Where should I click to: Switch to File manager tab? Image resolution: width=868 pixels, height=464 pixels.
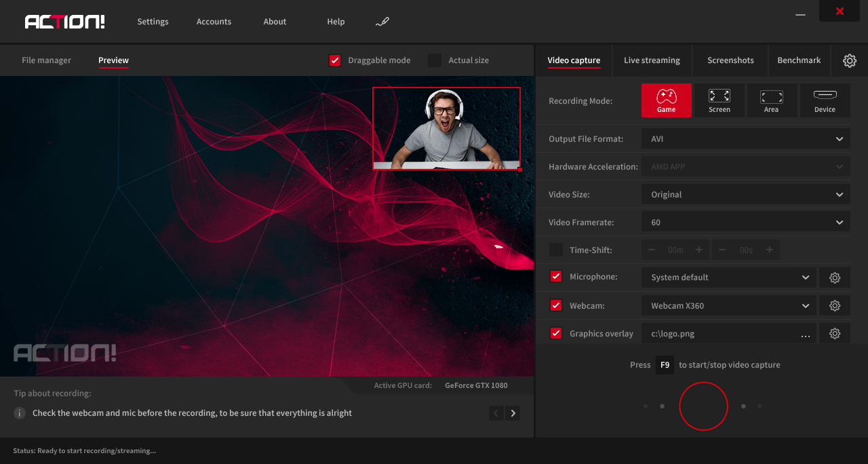point(46,60)
